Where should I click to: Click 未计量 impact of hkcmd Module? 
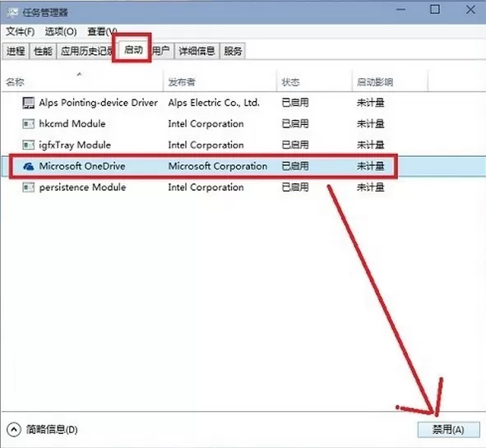coord(370,124)
